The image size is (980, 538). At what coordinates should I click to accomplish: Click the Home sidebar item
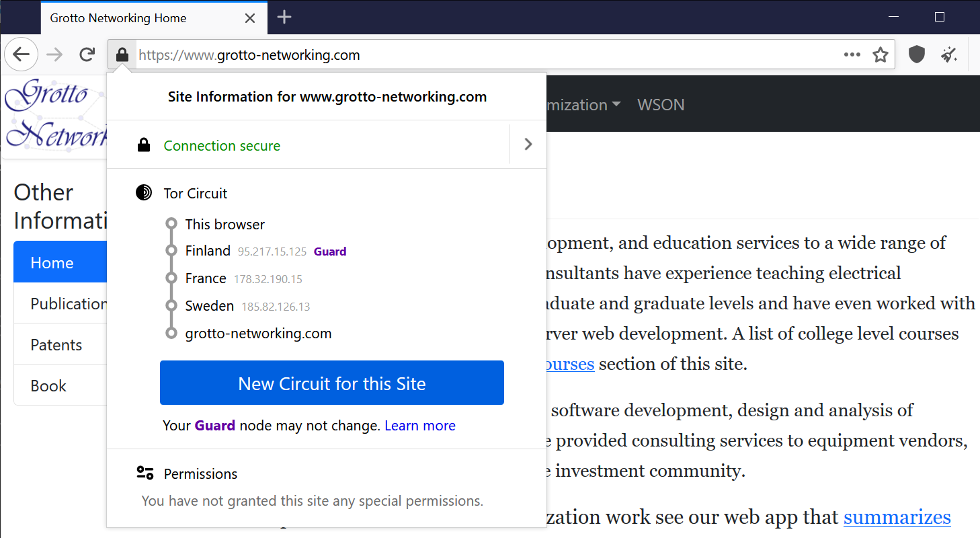click(52, 263)
